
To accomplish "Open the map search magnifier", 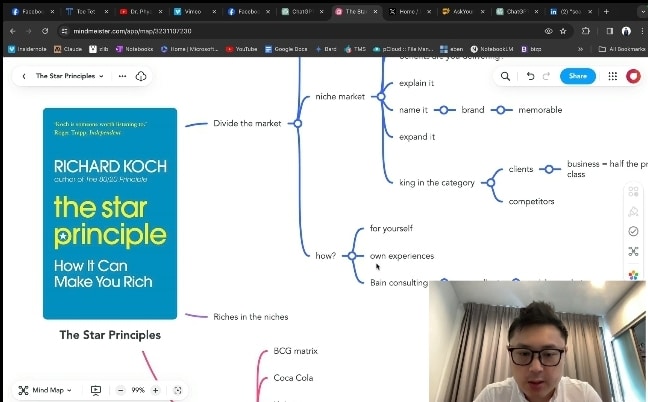I will (505, 76).
